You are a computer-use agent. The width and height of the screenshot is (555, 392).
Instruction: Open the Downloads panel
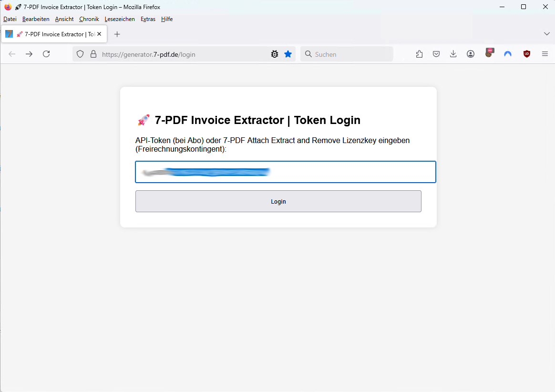click(453, 54)
